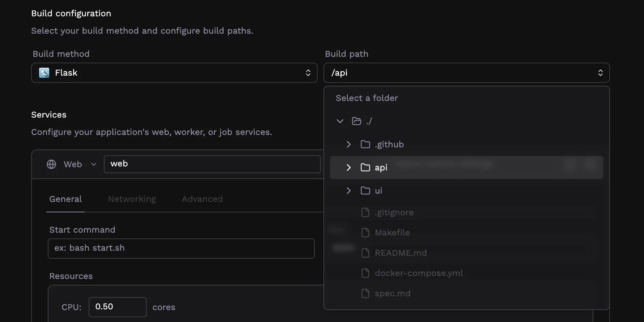644x322 pixels.
Task: Click the globe icon beside Web
Action: [x=51, y=164]
